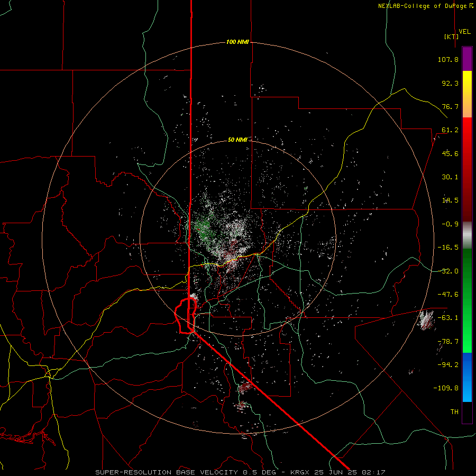Click the purple band of the velocity scale
Screen dimensions: 476x476
467,59
